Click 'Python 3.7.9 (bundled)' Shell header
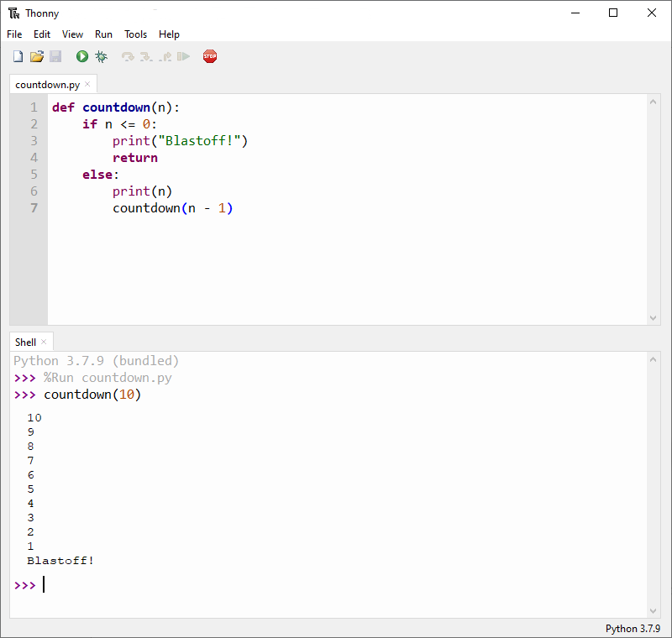This screenshot has width=672, height=638. coord(96,361)
